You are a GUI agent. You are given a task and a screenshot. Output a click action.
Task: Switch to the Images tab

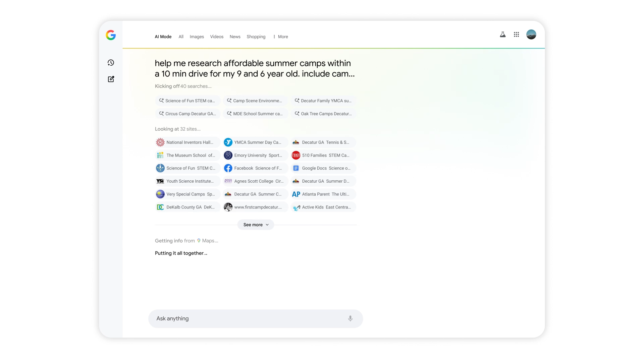(x=197, y=37)
